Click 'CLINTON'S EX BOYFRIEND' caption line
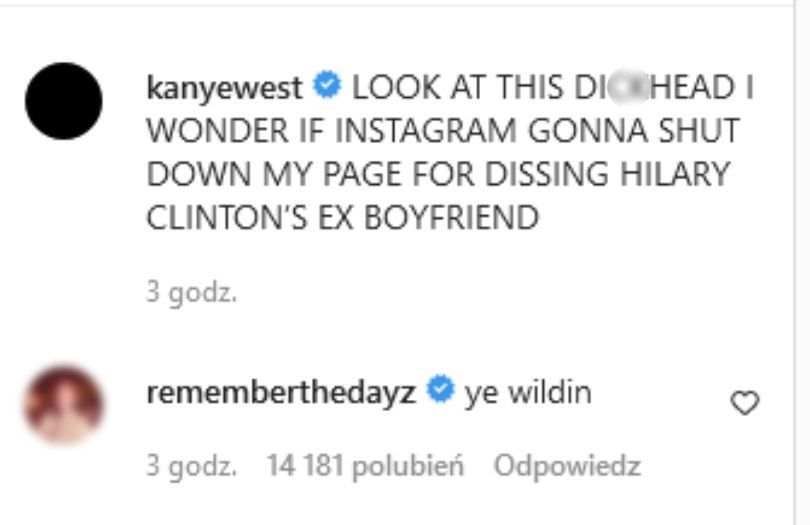Viewport: 810px width, 525px height. coord(342,217)
